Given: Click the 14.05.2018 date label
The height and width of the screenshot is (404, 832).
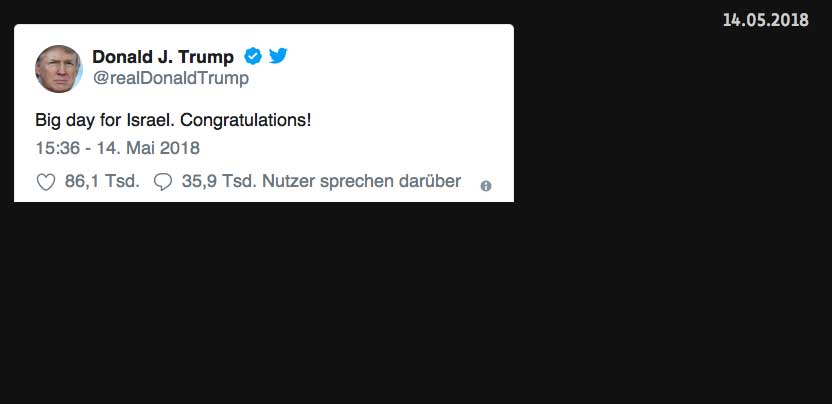Looking at the screenshot, I should (x=765, y=20).
